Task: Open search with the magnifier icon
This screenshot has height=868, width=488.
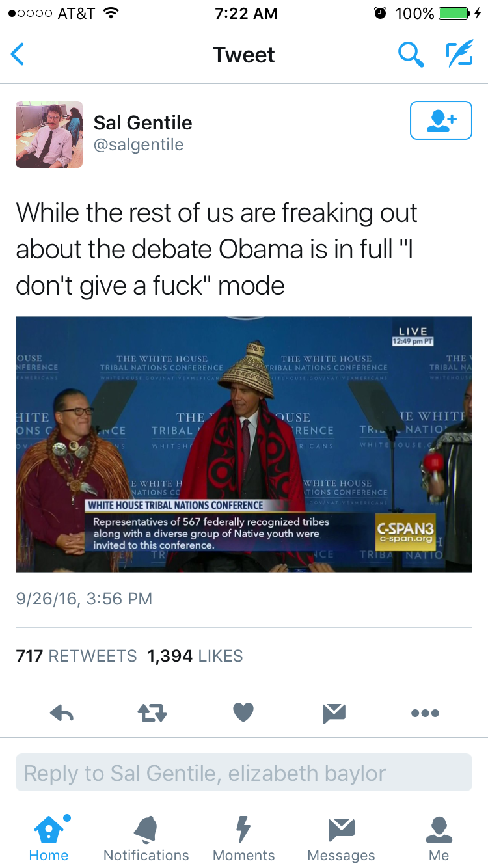Action: coord(411,55)
